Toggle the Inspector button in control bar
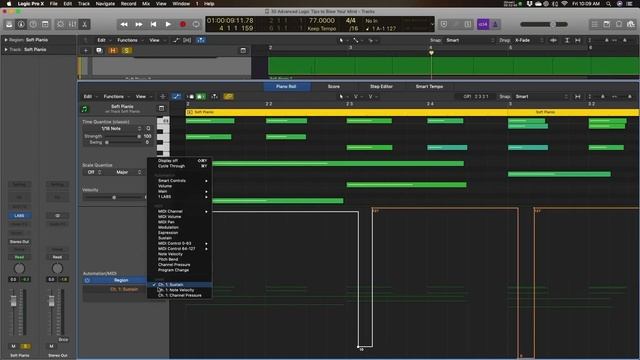The width and height of the screenshot is (640, 360). pyautogui.click(x=21, y=24)
